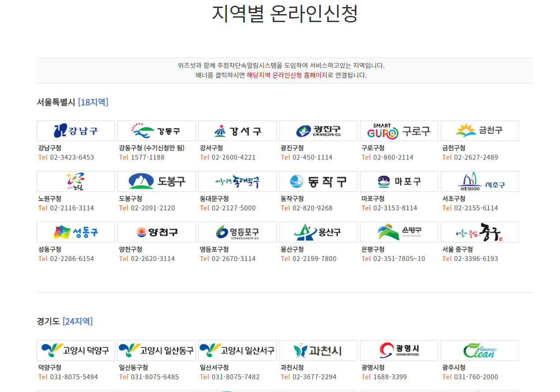560x392 pixels.
Task: Click the 구로구청 label
Action: (x=373, y=148)
